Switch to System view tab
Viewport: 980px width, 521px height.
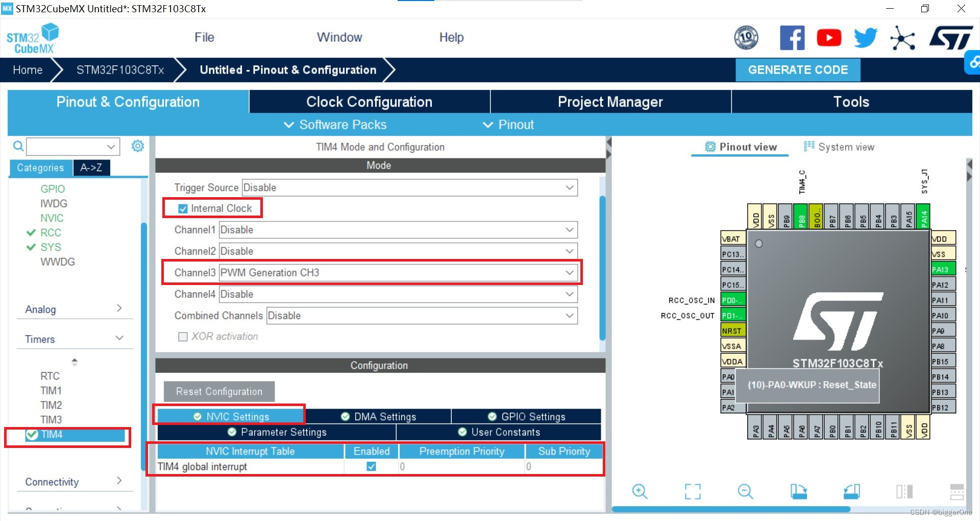tap(839, 147)
